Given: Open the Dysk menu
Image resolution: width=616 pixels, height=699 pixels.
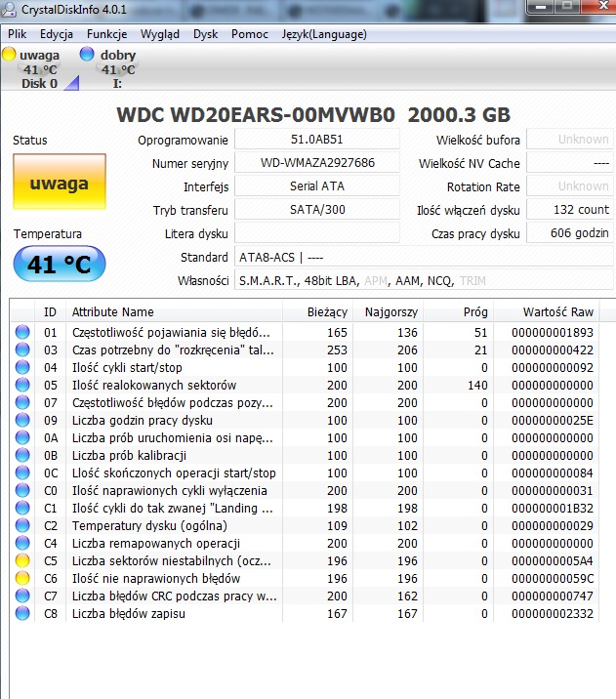Looking at the screenshot, I should tap(205, 34).
